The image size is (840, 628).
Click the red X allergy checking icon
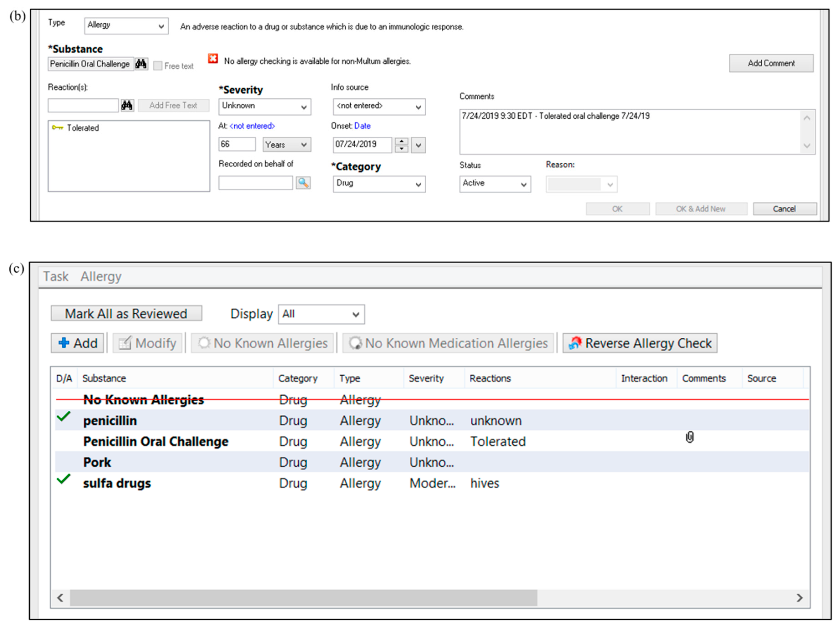pyautogui.click(x=213, y=59)
